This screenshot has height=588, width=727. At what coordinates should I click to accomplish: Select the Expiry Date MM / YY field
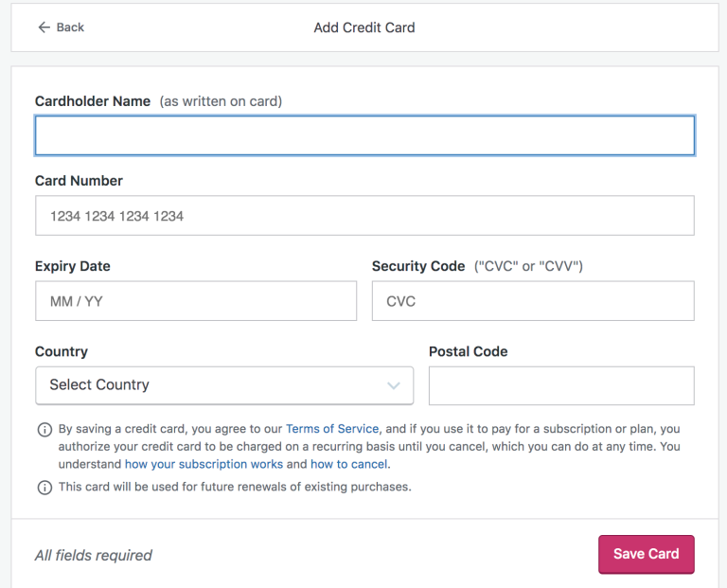pos(196,301)
